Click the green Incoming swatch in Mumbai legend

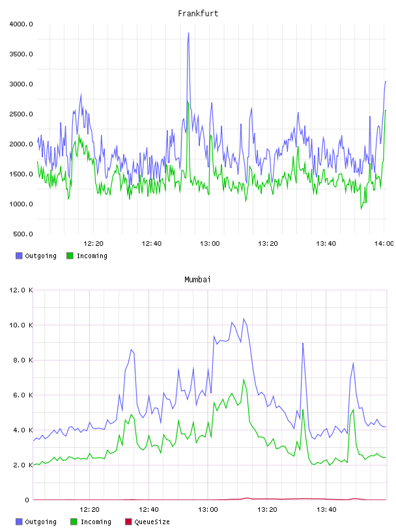pyautogui.click(x=74, y=522)
